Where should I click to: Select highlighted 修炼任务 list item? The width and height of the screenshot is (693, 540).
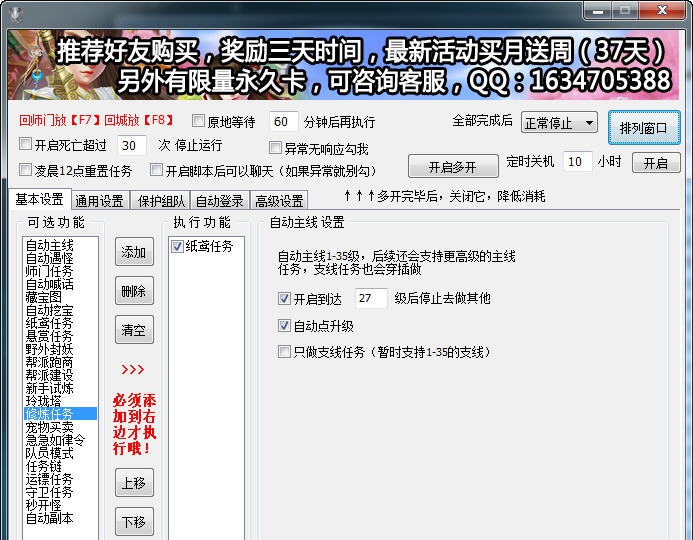[60, 414]
